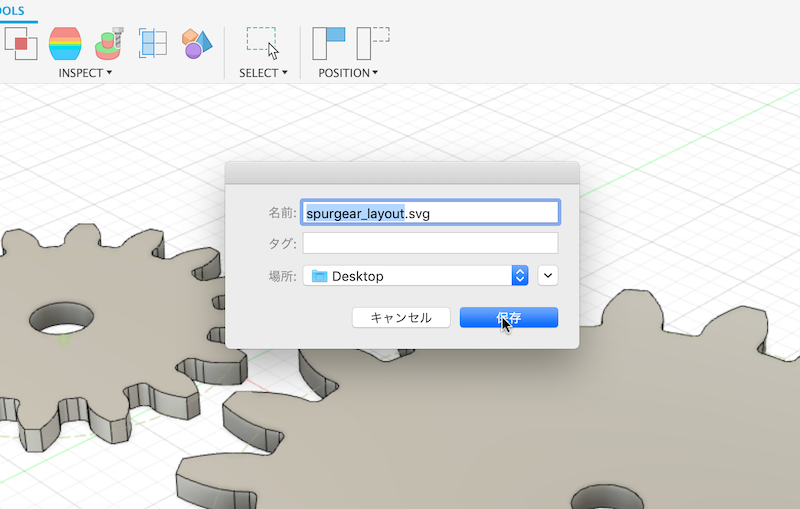
Task: Click the タグ tags input field
Action: click(431, 243)
